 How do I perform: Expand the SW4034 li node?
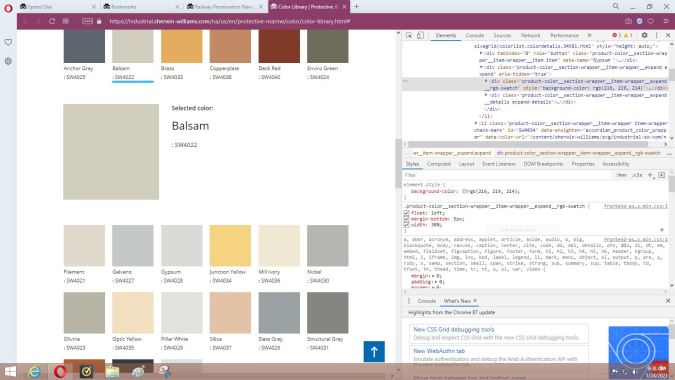coord(476,123)
